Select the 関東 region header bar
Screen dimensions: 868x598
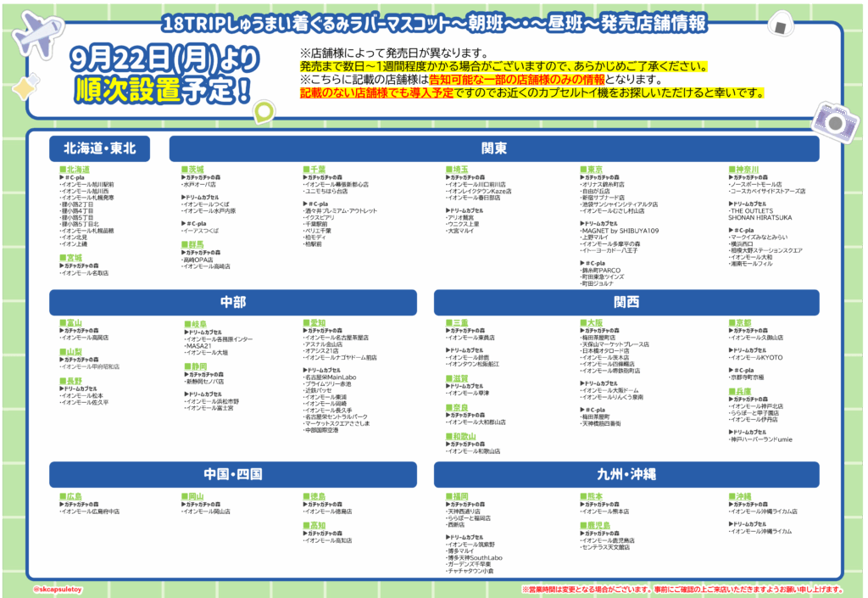[494, 148]
